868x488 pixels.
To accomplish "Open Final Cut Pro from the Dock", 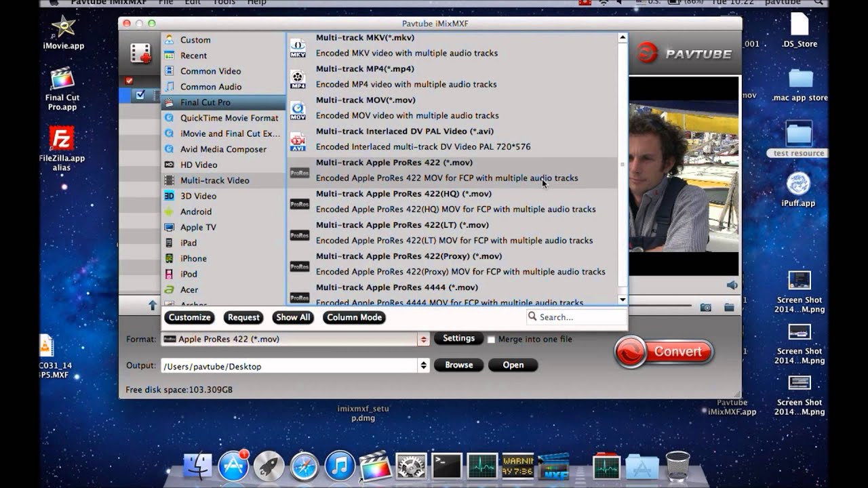I will click(375, 466).
